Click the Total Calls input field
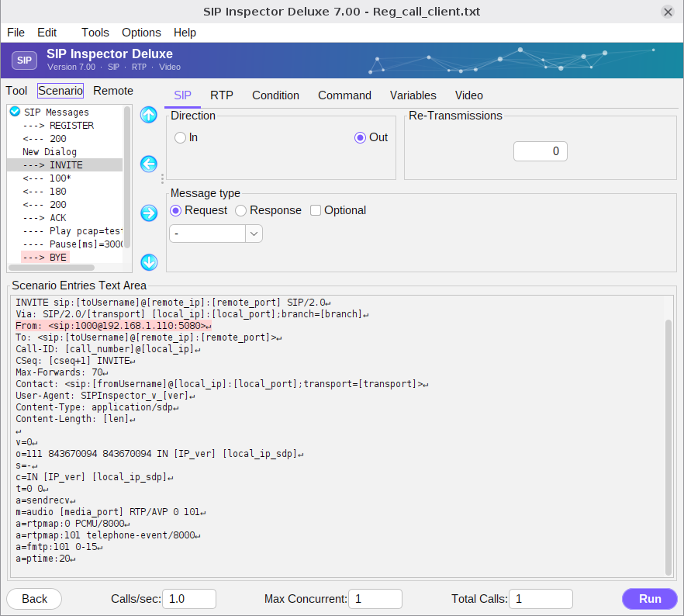This screenshot has width=684, height=616. pyautogui.click(x=541, y=599)
